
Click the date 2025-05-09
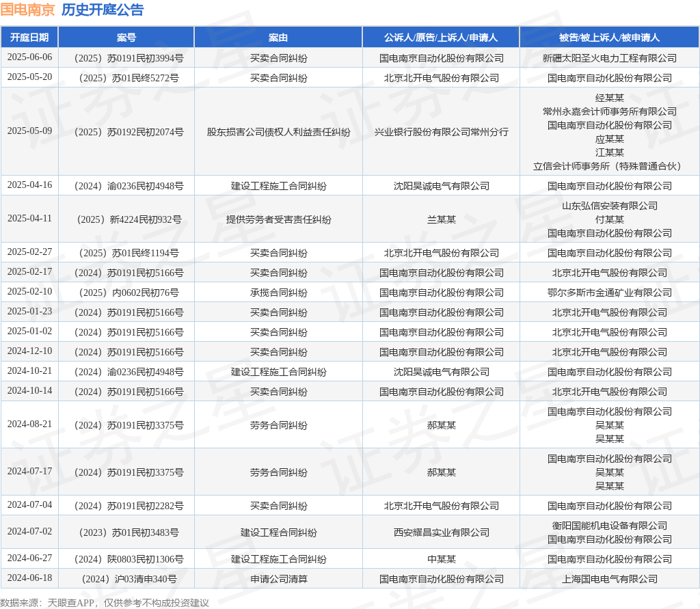coord(29,131)
